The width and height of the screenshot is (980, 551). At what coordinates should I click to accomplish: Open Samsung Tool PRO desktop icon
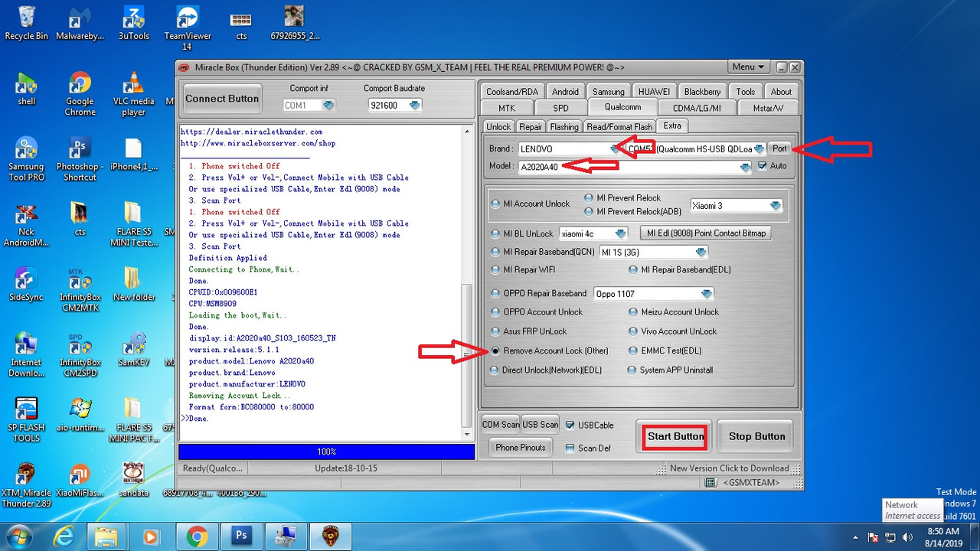point(26,159)
